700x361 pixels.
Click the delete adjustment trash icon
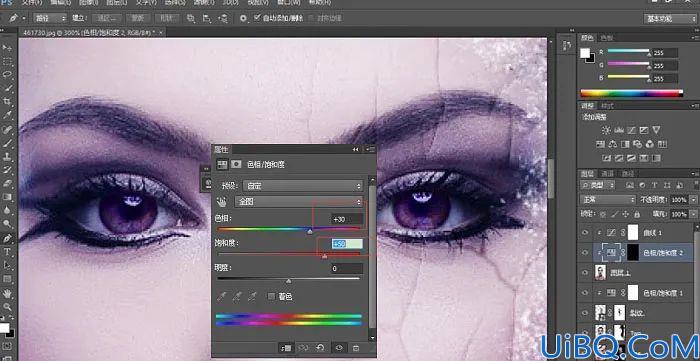click(x=356, y=348)
